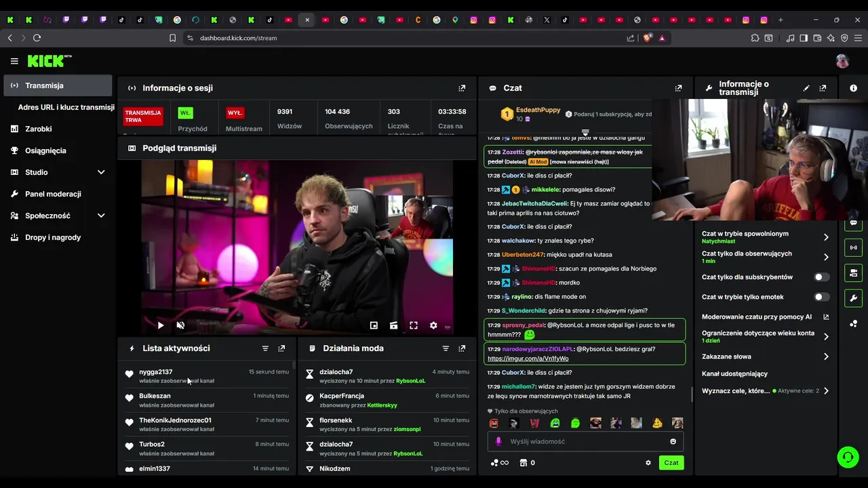Viewport: 868px width, 488px height.
Task: Toggle theater mode on stream preview
Action: 393,325
